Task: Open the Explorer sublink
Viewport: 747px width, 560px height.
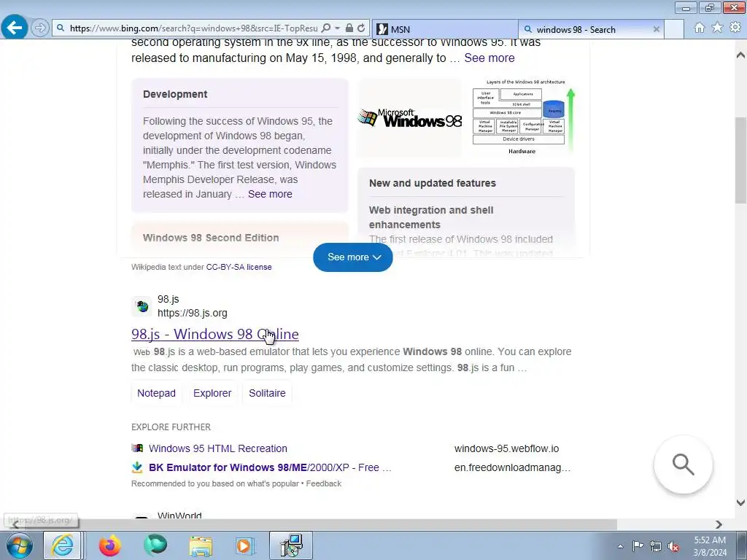Action: (212, 393)
